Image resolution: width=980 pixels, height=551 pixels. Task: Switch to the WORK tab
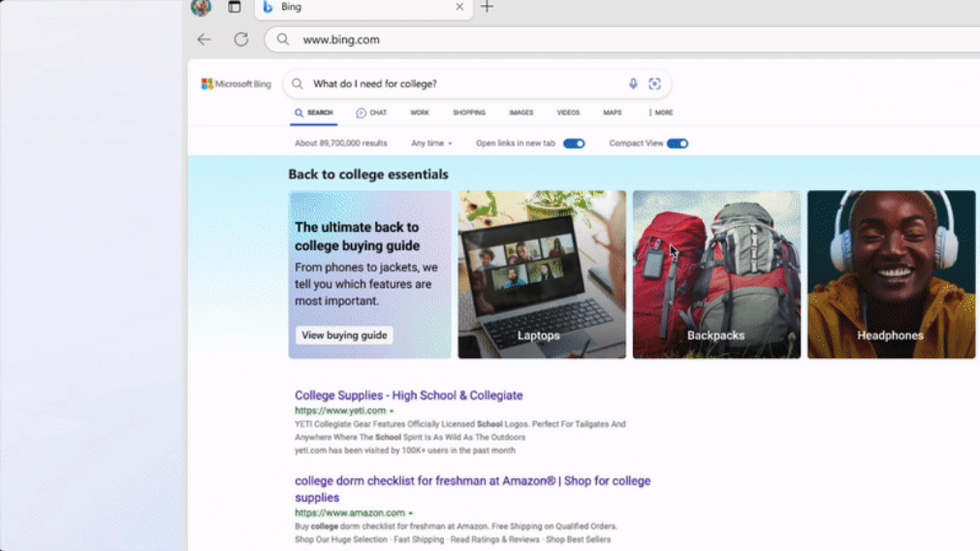(x=420, y=113)
